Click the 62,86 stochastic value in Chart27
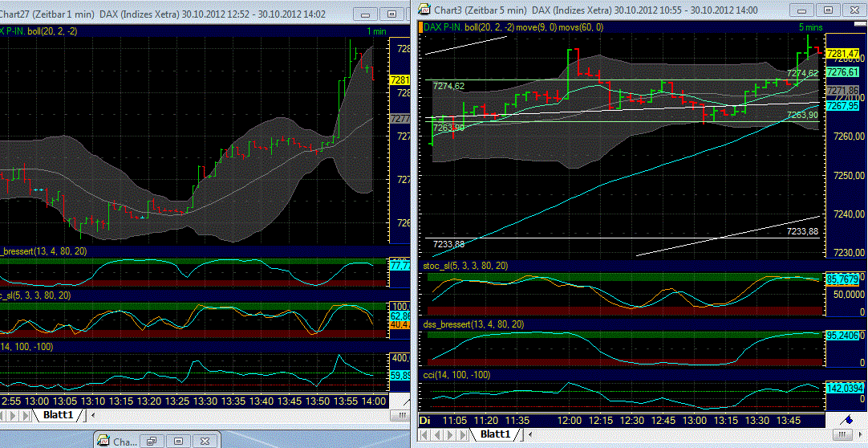 click(400, 316)
